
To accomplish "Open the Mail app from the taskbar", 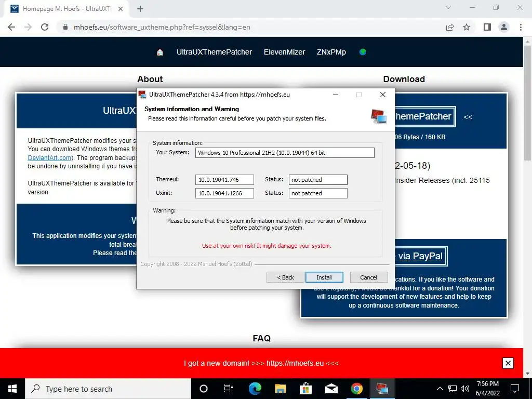I will [331, 389].
